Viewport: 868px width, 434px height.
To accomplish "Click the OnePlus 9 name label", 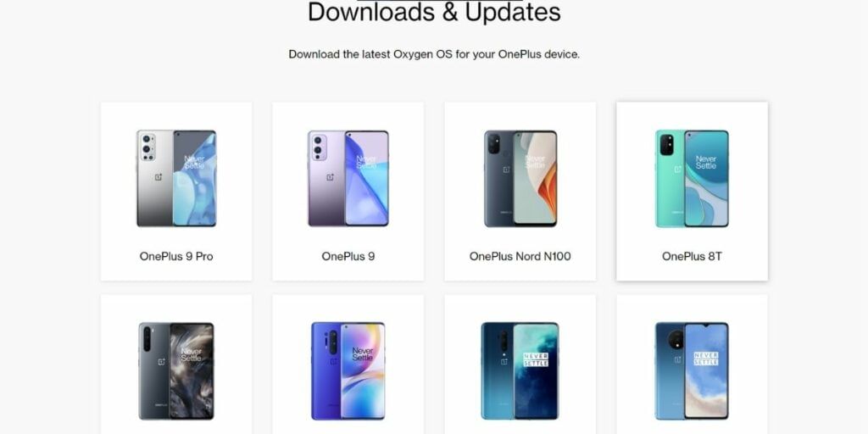I will [x=348, y=256].
